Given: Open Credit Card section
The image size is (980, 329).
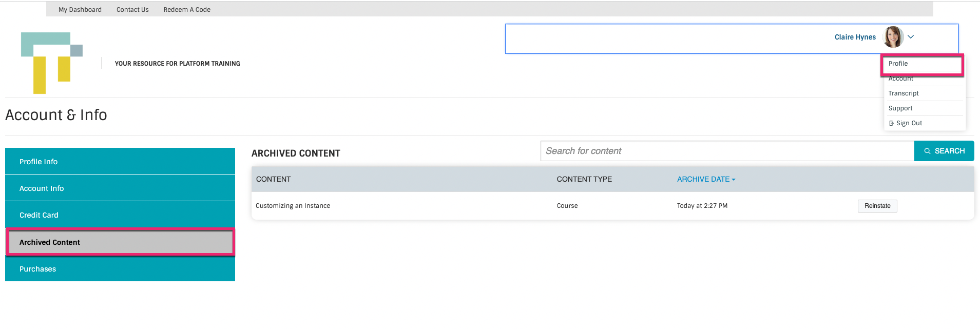Looking at the screenshot, I should point(120,215).
